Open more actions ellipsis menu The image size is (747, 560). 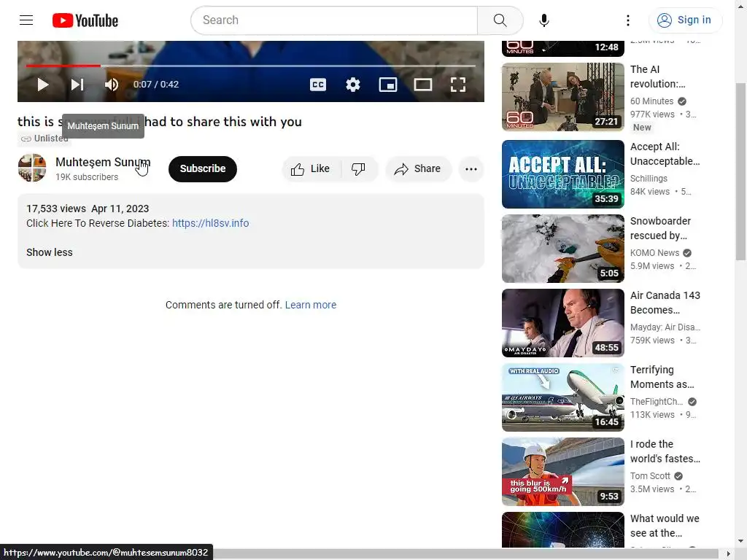(x=471, y=168)
